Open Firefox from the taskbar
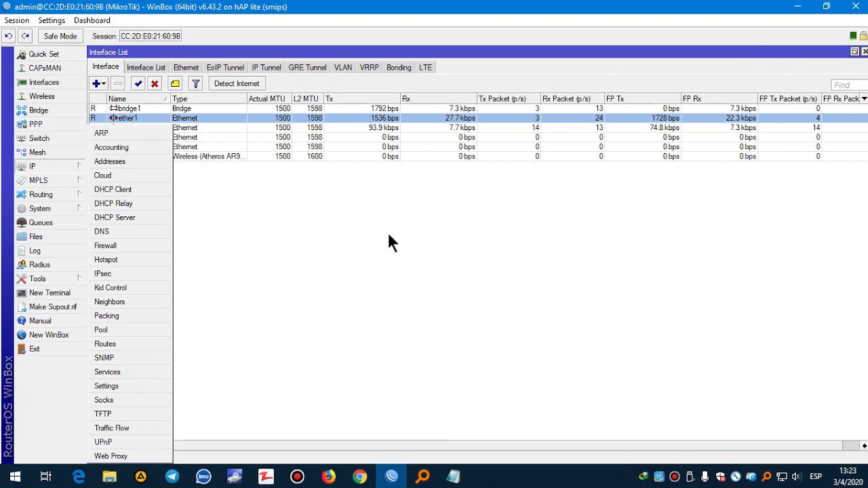 click(x=328, y=476)
